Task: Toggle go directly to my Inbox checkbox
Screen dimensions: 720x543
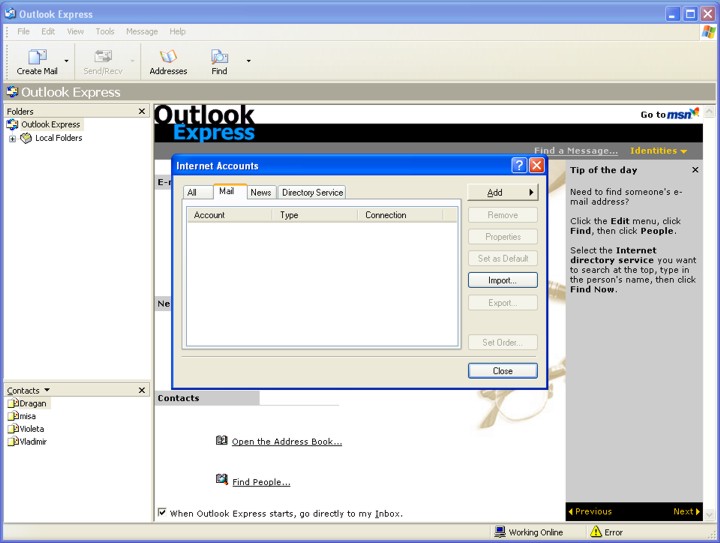Action: 162,512
